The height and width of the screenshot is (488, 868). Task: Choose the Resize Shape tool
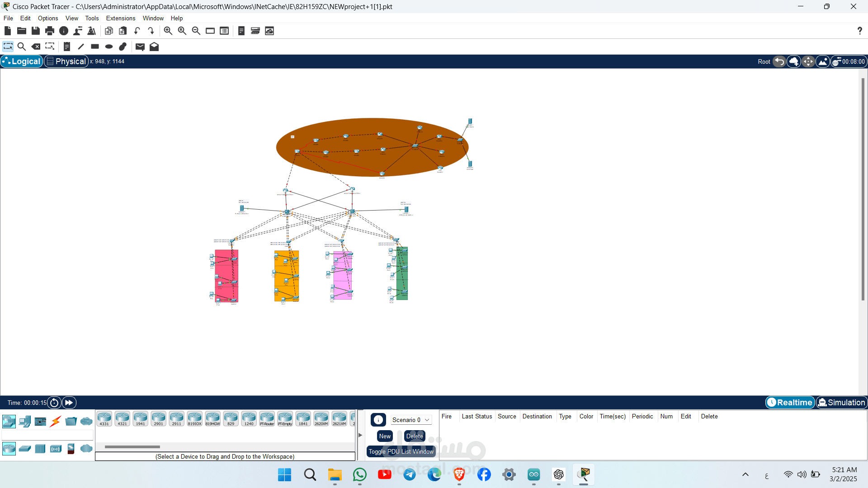coord(50,47)
